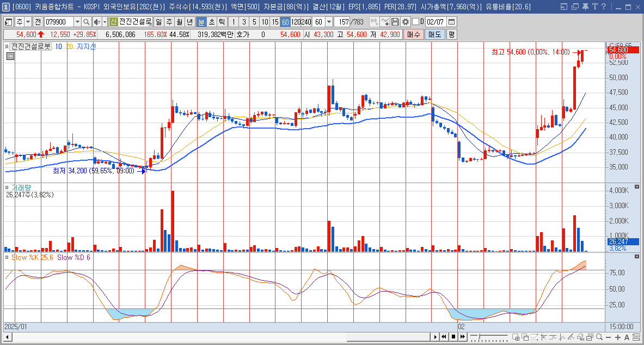Select the 년 yearly chart toggle
Screen dimensions: 644x345
click(190, 22)
